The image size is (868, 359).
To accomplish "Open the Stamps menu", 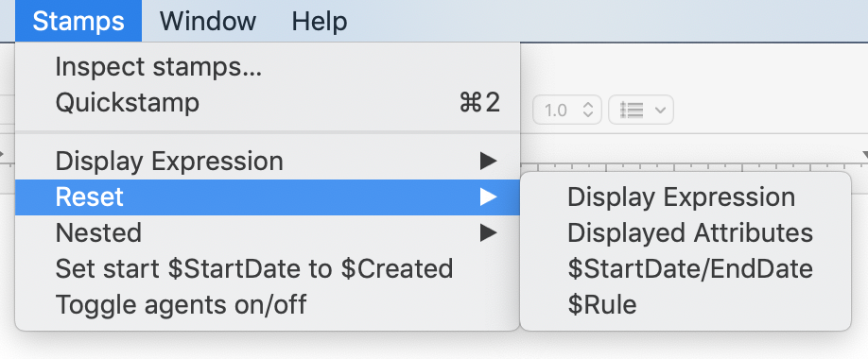I will 78,21.
